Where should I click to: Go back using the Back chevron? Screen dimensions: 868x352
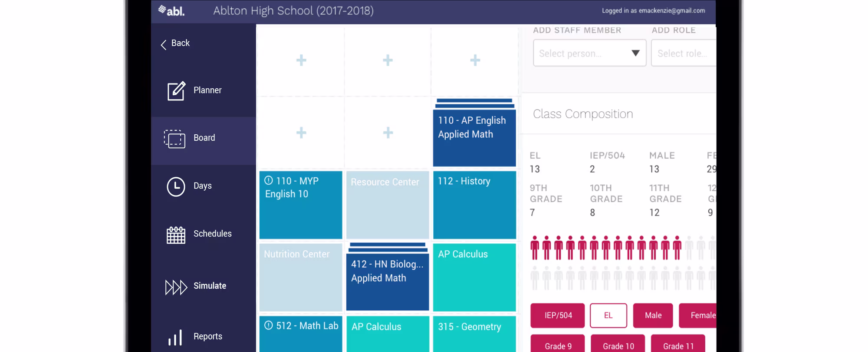click(x=164, y=44)
